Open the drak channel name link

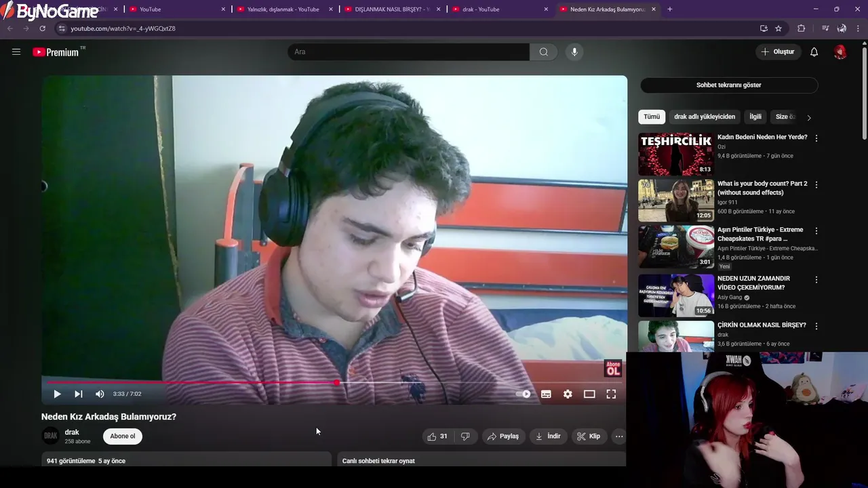coord(72,432)
